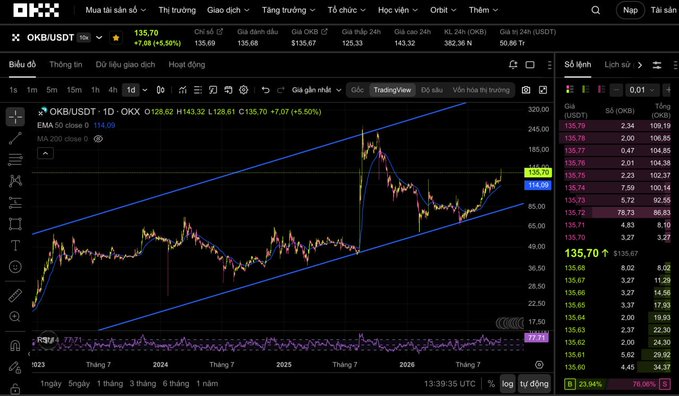Switch order book to buy-and-sell view
Screen dimensions: 679x396
click(x=570, y=90)
